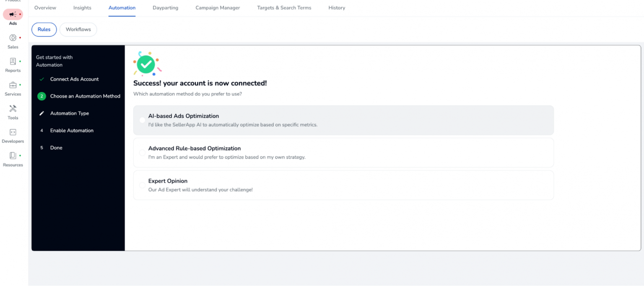Screen dimensions: 644x286
Task: Open the Resources section in the sidebar
Action: 13,158
